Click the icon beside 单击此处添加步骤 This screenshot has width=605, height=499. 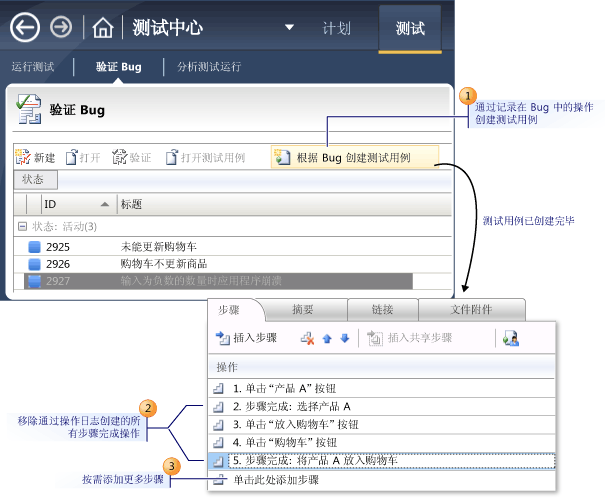[x=220, y=480]
